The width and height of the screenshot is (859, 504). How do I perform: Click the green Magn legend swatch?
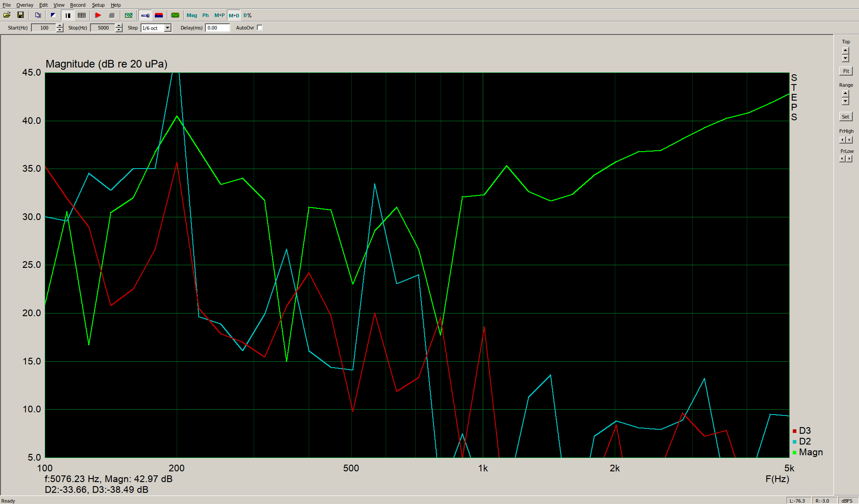[x=795, y=453]
